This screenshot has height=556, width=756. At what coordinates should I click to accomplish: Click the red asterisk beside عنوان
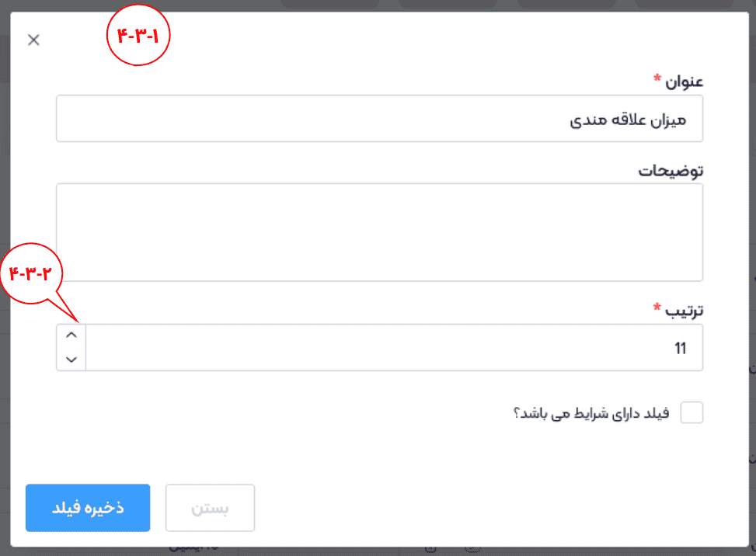[657, 79]
